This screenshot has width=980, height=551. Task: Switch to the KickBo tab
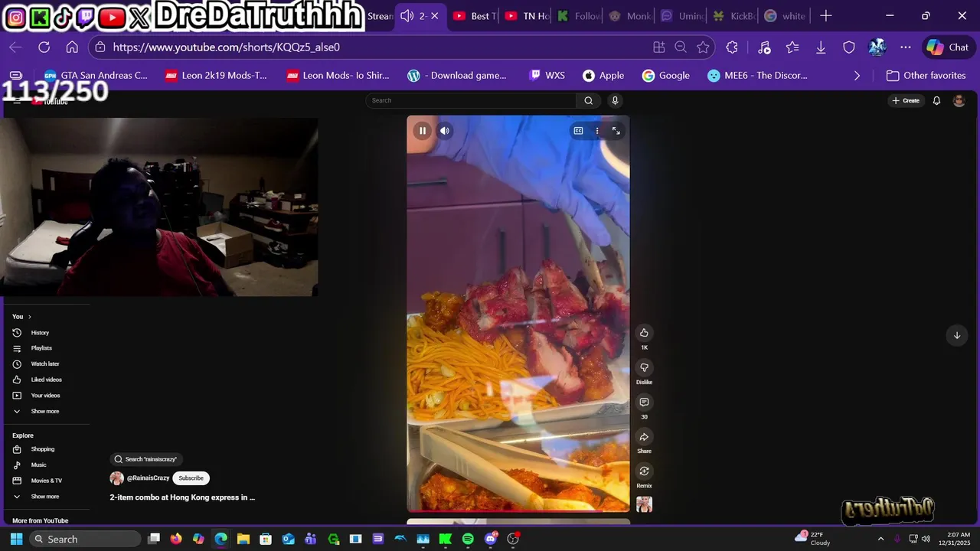733,16
